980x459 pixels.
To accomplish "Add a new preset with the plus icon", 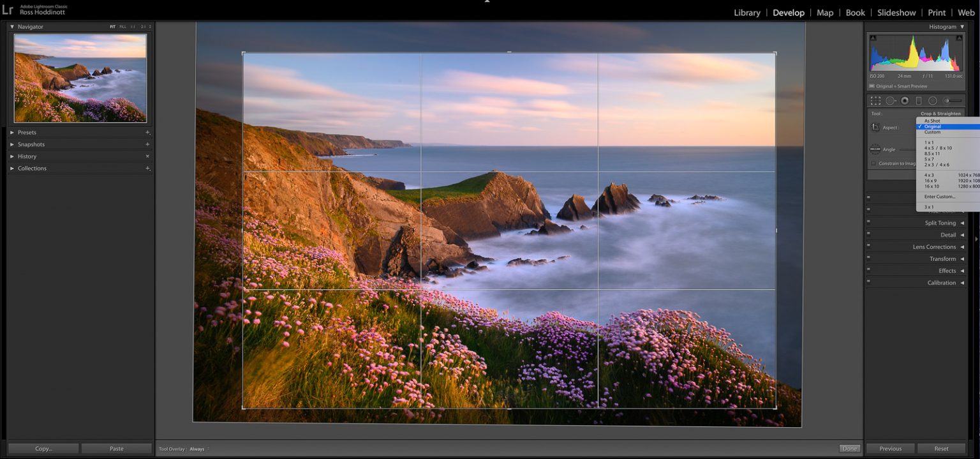I will 146,132.
